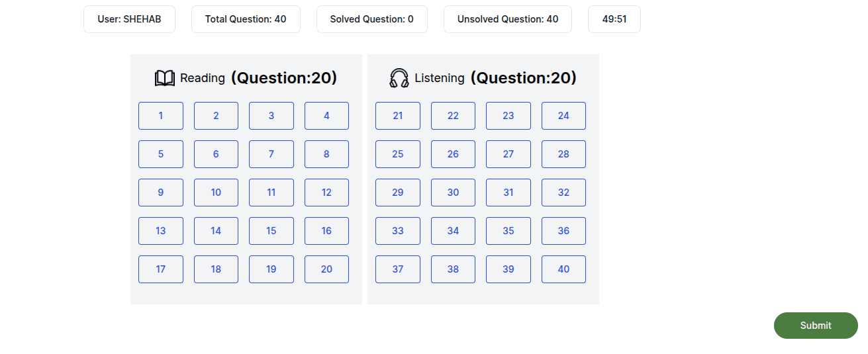Image resolution: width=868 pixels, height=354 pixels.
Task: Jump to Reading question 14
Action: [x=216, y=231]
